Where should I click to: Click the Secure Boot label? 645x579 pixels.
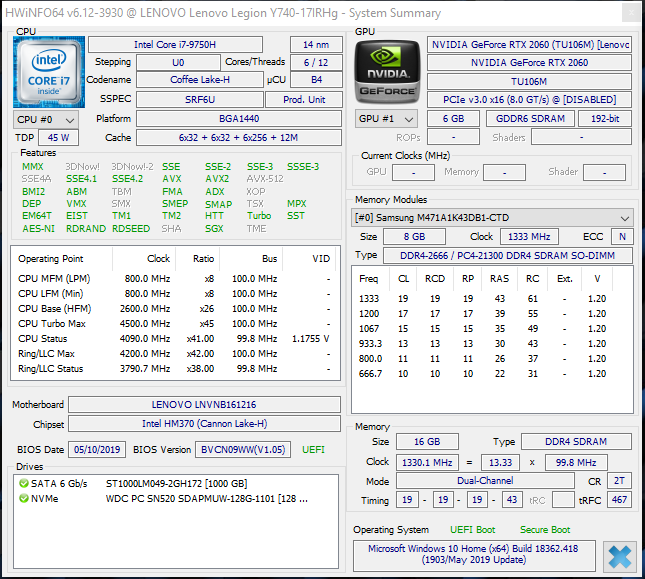click(x=545, y=530)
